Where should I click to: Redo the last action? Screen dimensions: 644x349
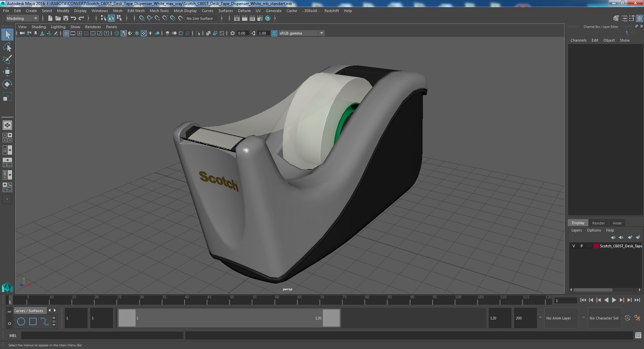(81, 18)
